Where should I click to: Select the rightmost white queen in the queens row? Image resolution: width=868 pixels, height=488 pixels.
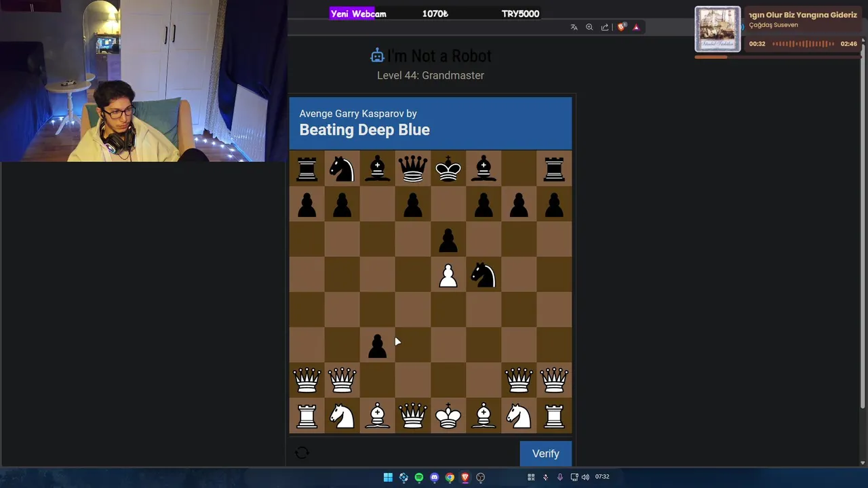554,380
